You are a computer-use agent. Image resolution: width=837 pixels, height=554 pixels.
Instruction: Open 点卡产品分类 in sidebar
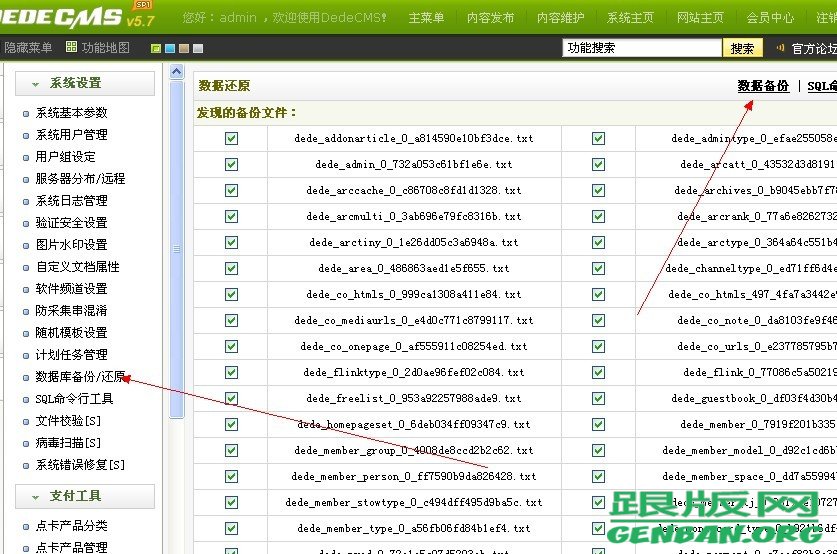point(72,526)
